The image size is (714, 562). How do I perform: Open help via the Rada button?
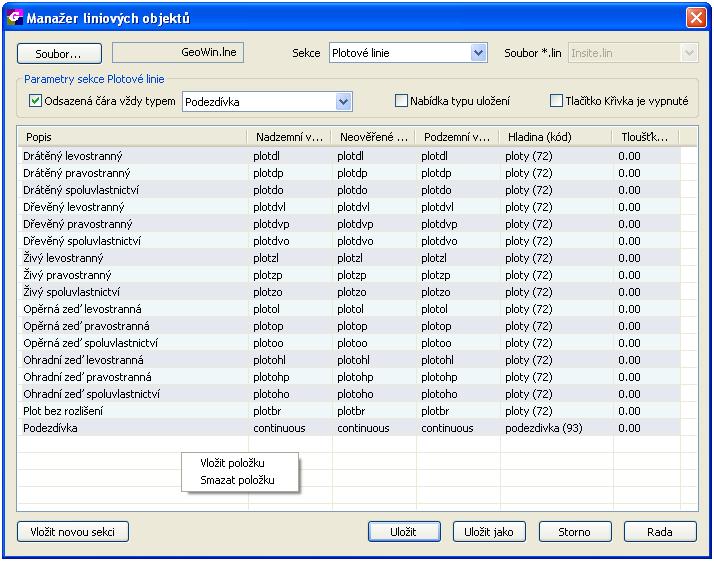(660, 532)
